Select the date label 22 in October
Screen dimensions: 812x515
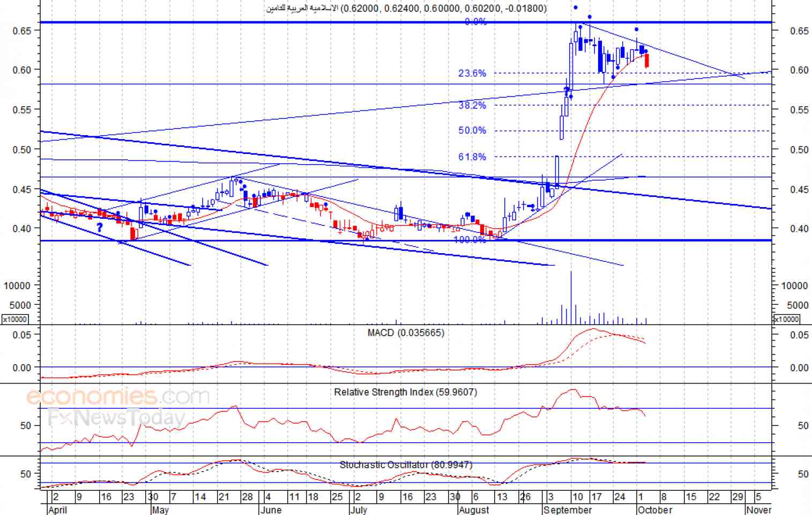coord(714,497)
